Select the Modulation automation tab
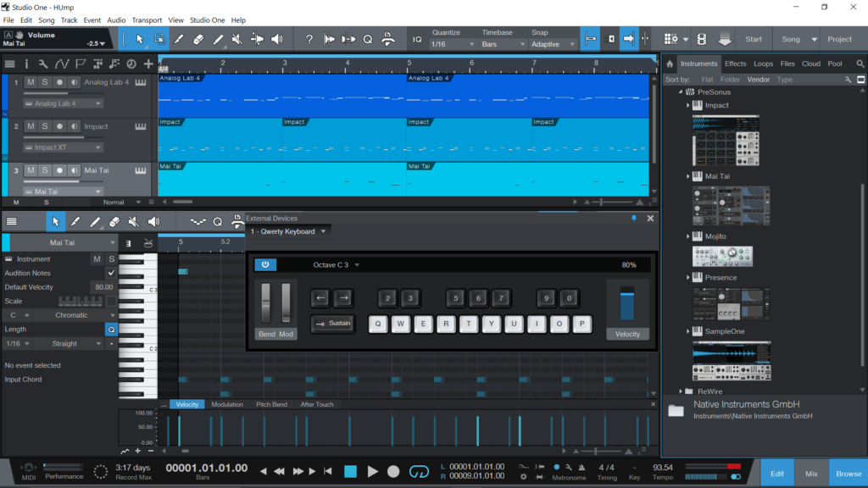This screenshot has height=488, width=868. (x=227, y=404)
